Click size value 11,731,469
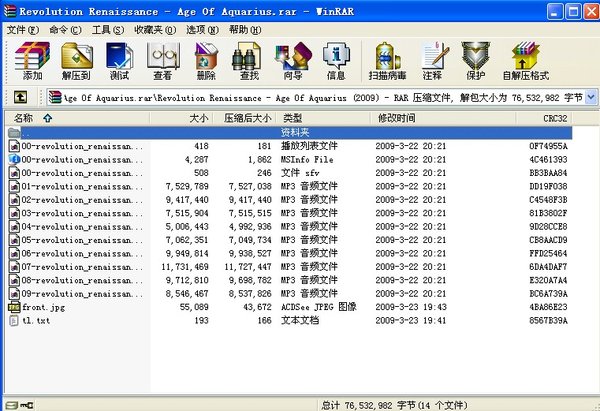Screen dimensions: 600x411 185,267
